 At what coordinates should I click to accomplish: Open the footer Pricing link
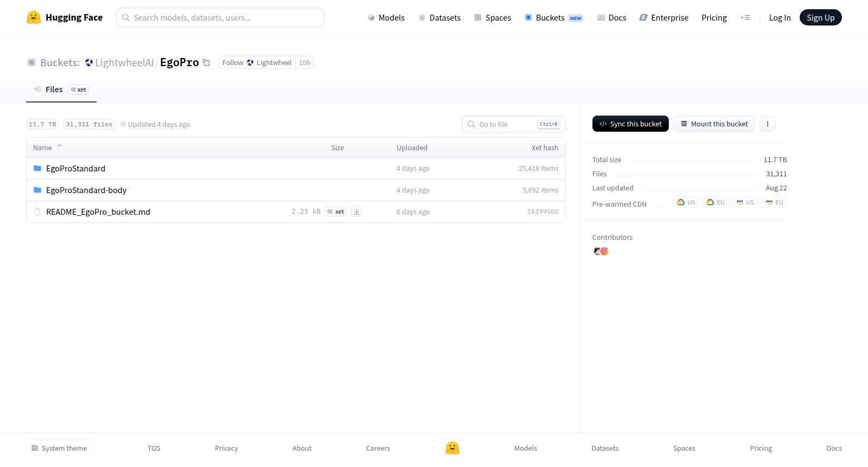(761, 448)
